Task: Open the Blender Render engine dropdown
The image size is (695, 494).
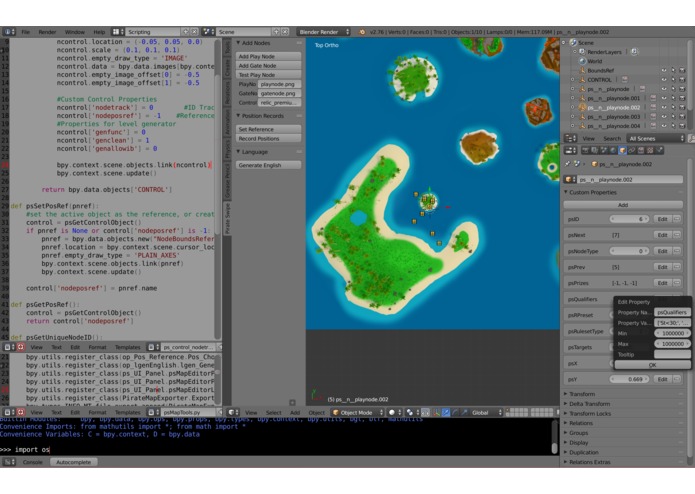Action: [324, 32]
